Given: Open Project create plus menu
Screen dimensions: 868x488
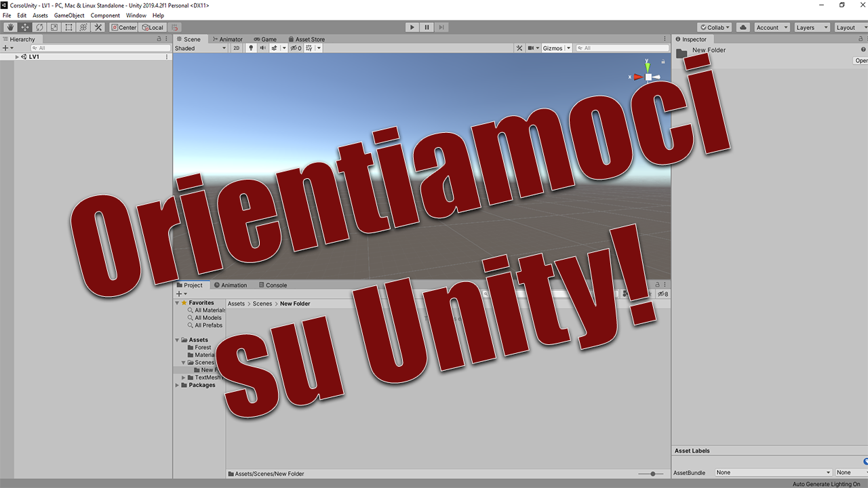Looking at the screenshot, I should pos(181,294).
